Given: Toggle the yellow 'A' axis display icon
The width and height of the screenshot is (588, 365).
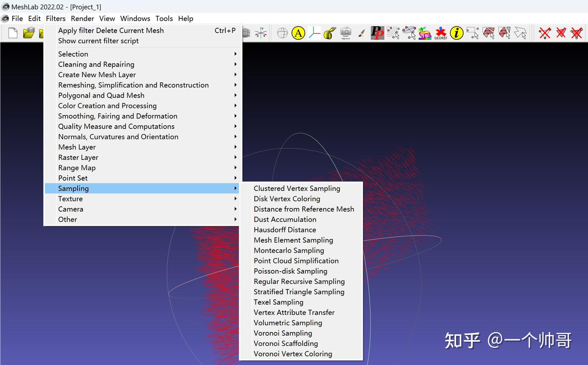Looking at the screenshot, I should click(298, 33).
